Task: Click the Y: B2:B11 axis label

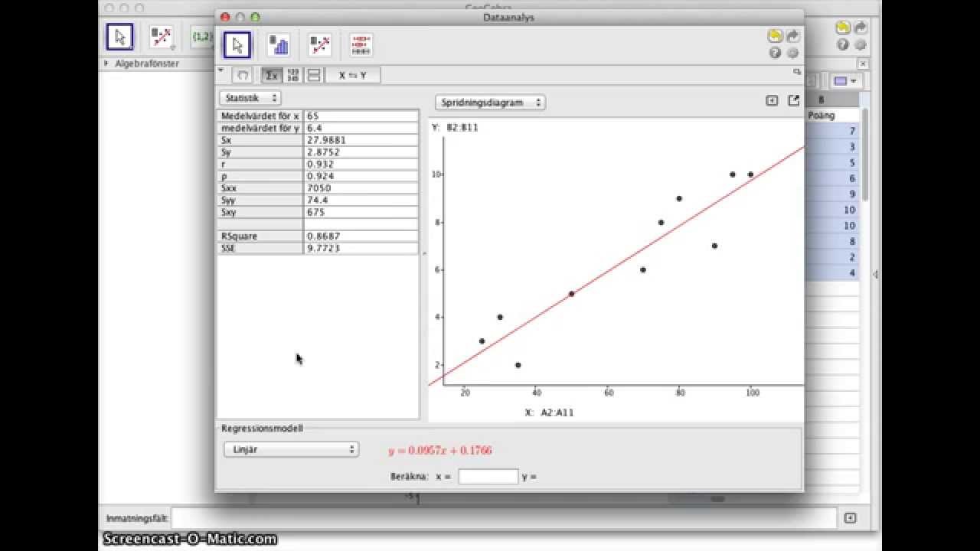Action: pyautogui.click(x=455, y=128)
